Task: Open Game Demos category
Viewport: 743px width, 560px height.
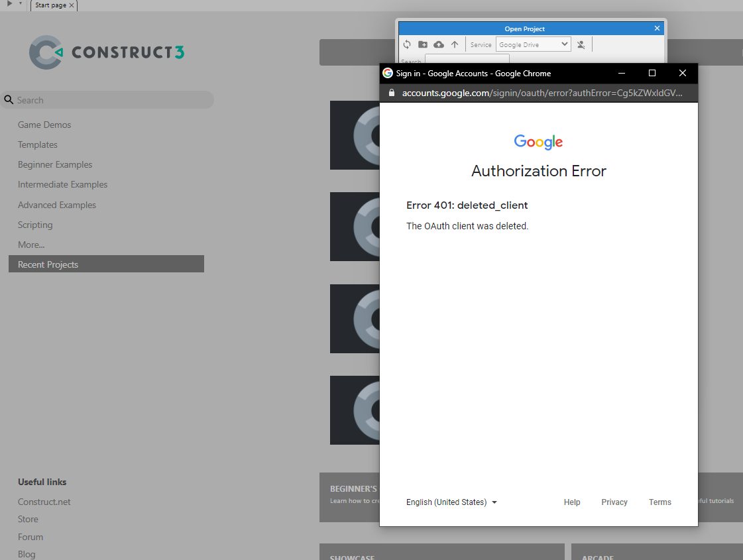Action: click(44, 125)
